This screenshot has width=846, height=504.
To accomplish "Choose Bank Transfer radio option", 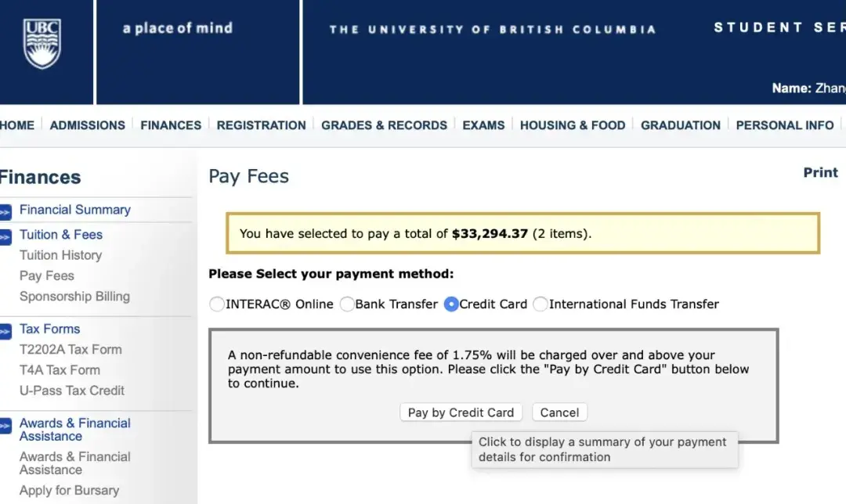I will click(347, 304).
